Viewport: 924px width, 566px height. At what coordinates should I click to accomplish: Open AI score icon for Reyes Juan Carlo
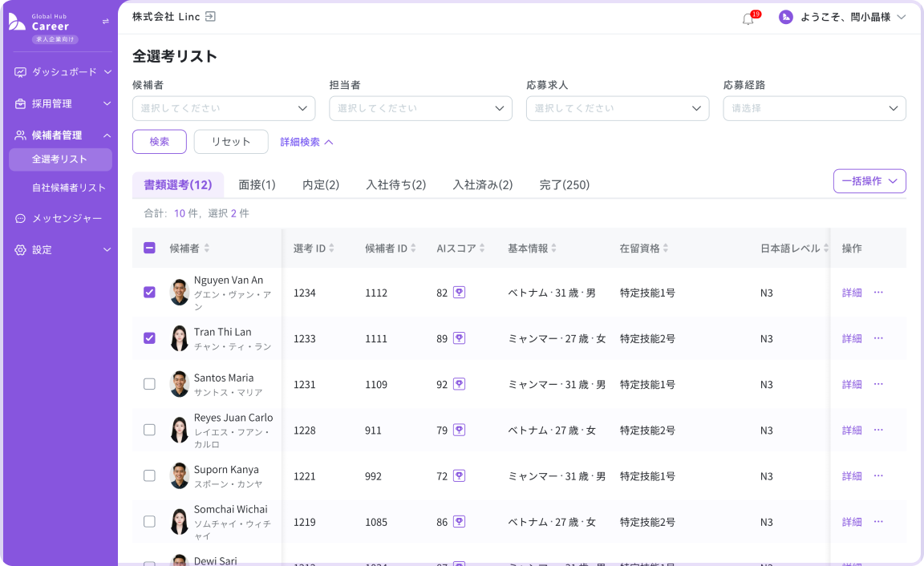pos(459,430)
